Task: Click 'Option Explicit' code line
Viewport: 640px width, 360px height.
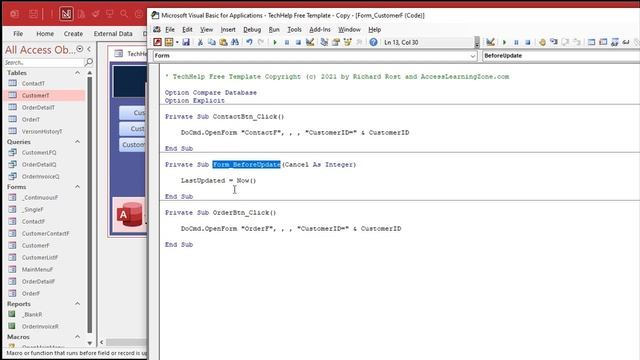Action: pos(195,100)
